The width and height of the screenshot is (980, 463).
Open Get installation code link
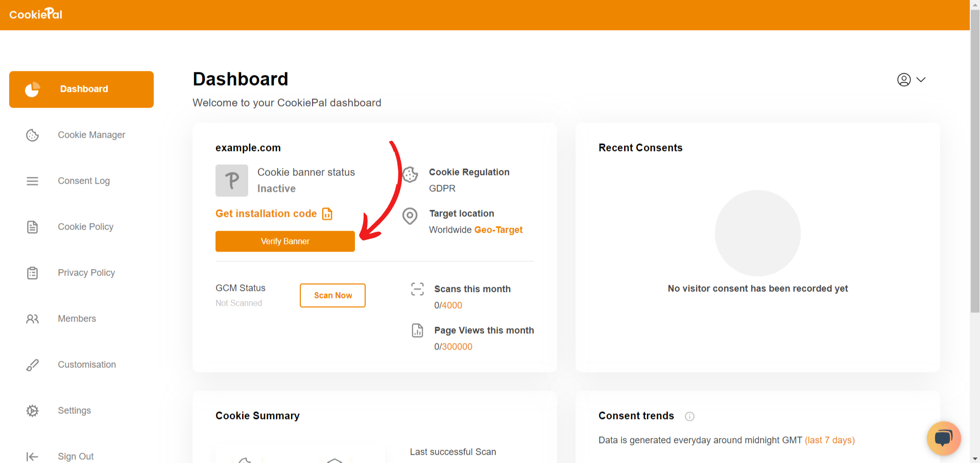coord(266,213)
